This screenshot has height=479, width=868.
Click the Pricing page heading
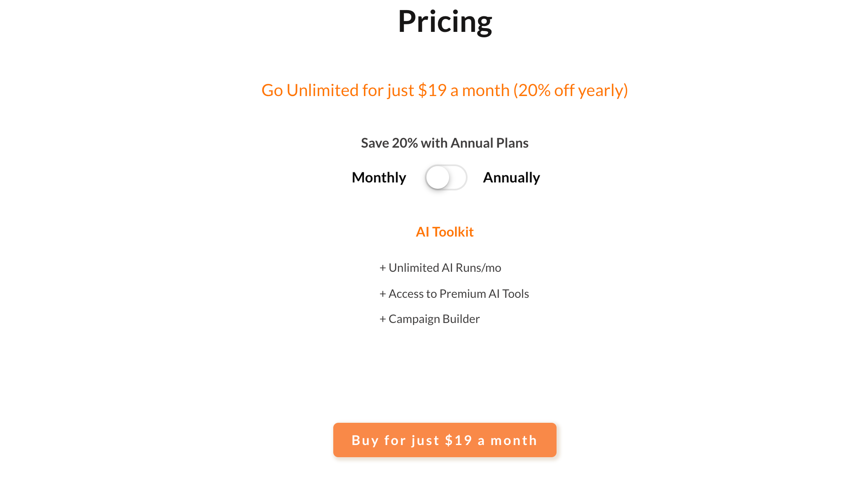point(444,21)
